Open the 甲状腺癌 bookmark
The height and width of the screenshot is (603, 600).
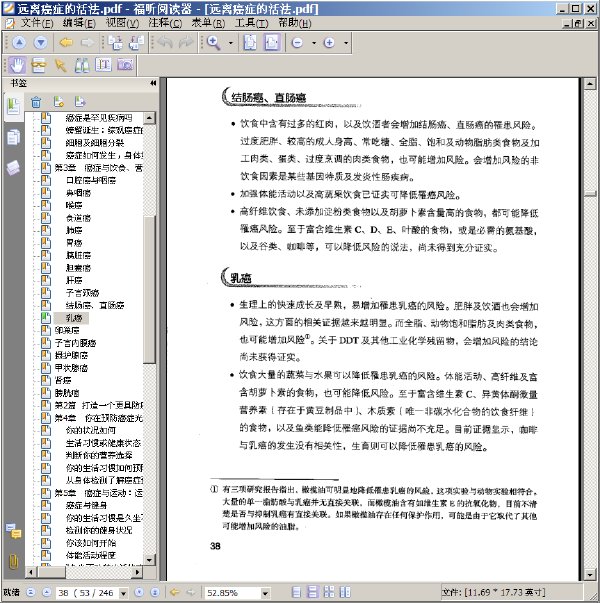pos(71,368)
